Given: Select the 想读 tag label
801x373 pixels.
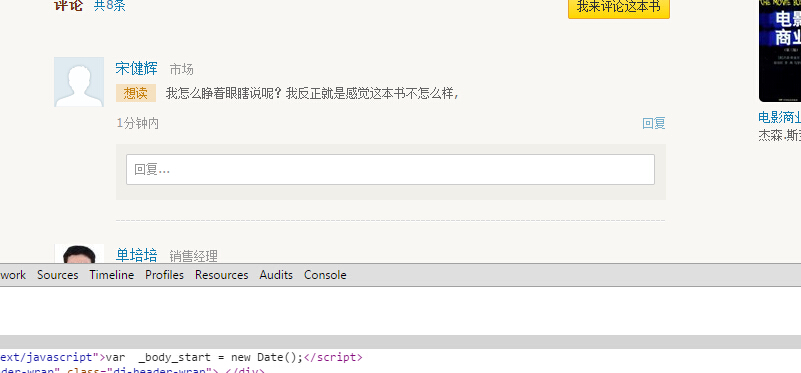Looking at the screenshot, I should (135, 94).
